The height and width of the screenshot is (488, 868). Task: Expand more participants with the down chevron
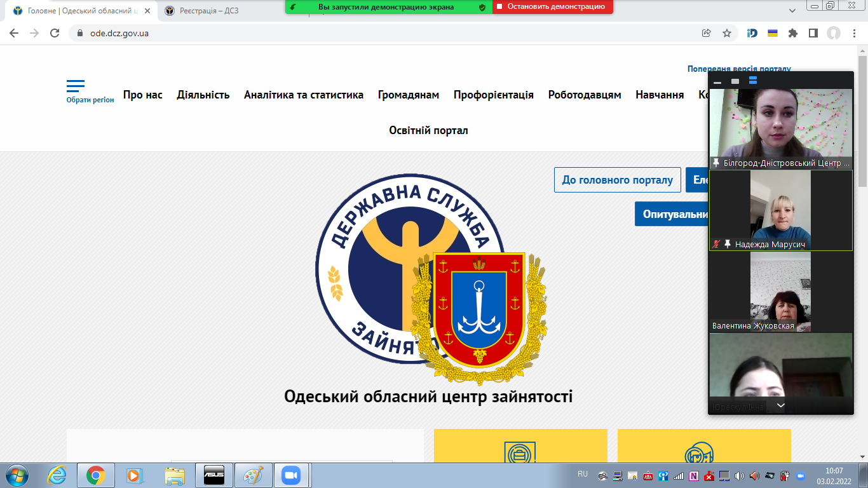click(x=781, y=405)
